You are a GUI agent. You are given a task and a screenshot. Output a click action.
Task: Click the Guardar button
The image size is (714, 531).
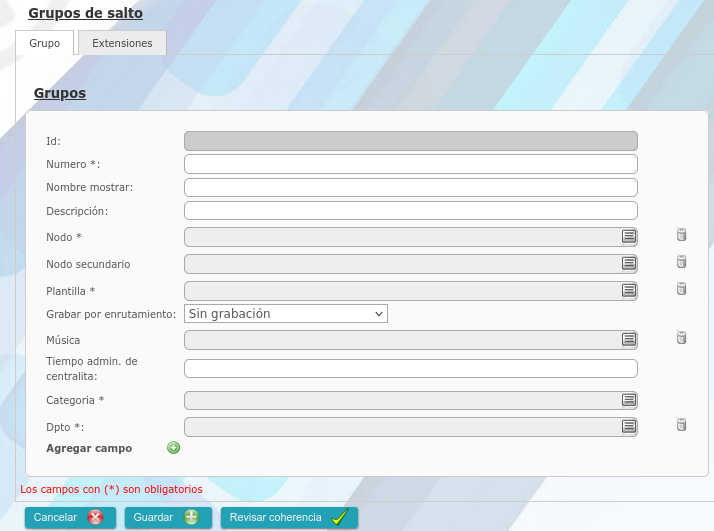coord(168,518)
